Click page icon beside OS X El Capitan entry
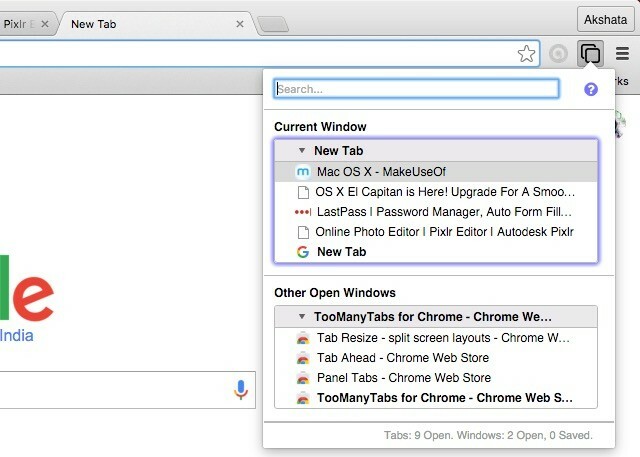The height and width of the screenshot is (457, 640). pyautogui.click(x=303, y=192)
